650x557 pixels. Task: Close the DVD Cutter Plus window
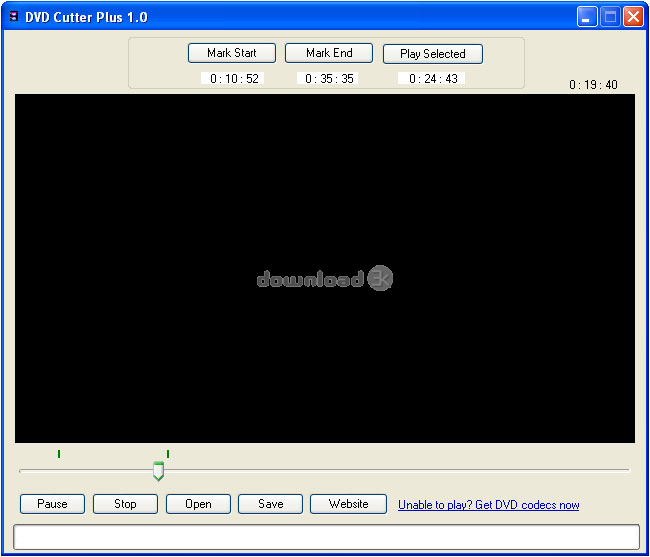point(633,17)
